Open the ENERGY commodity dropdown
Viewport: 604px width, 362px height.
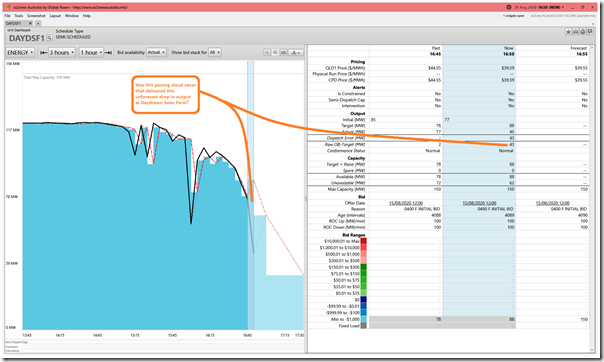(20, 52)
